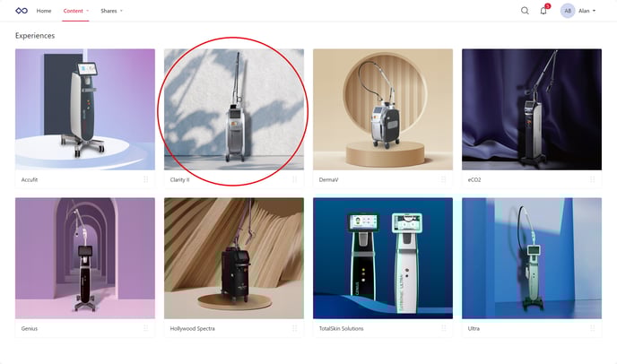Open the Alan account dropdown
Image resolution: width=617 pixels, height=364 pixels.
tap(587, 11)
